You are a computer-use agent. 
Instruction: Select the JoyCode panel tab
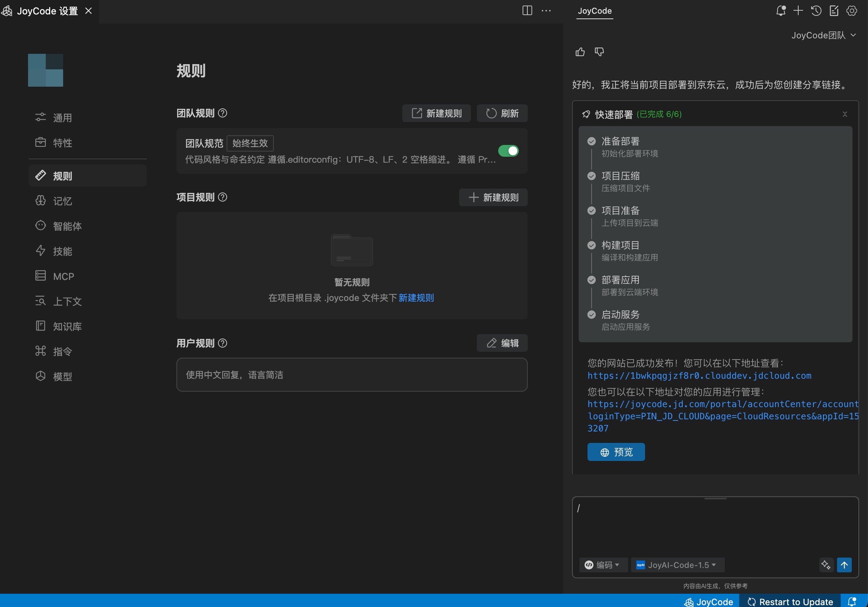point(595,11)
